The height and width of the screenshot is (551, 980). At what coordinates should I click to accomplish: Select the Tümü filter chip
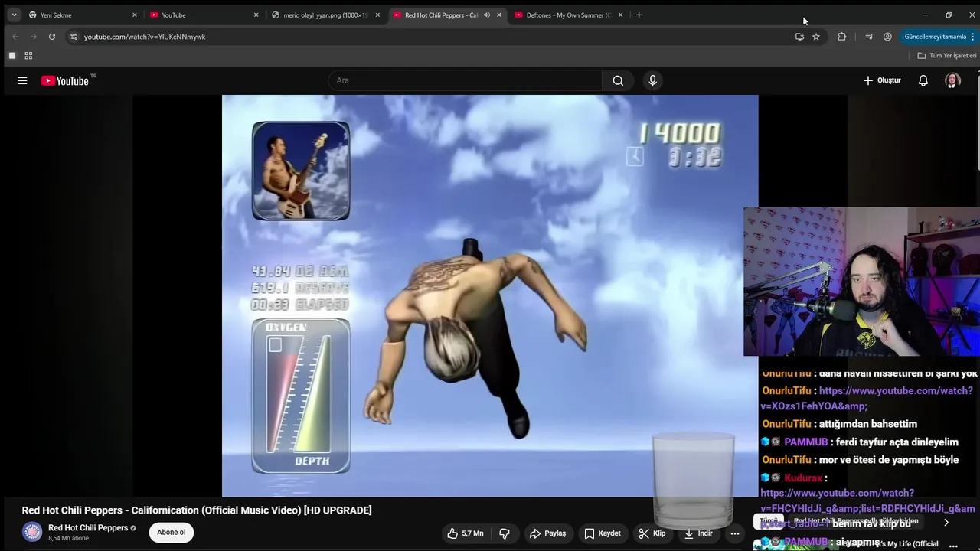[x=769, y=521]
